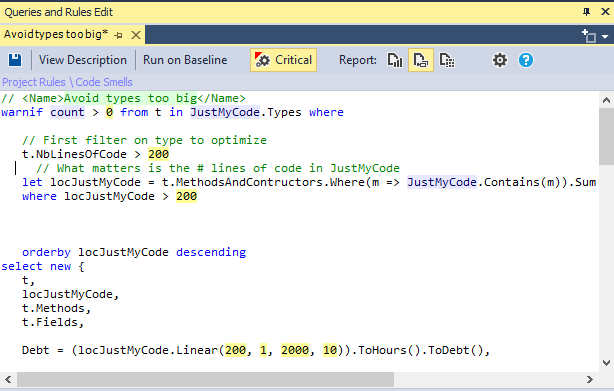Click the 'orderby' keyword
The image size is (614, 391).
46,252
